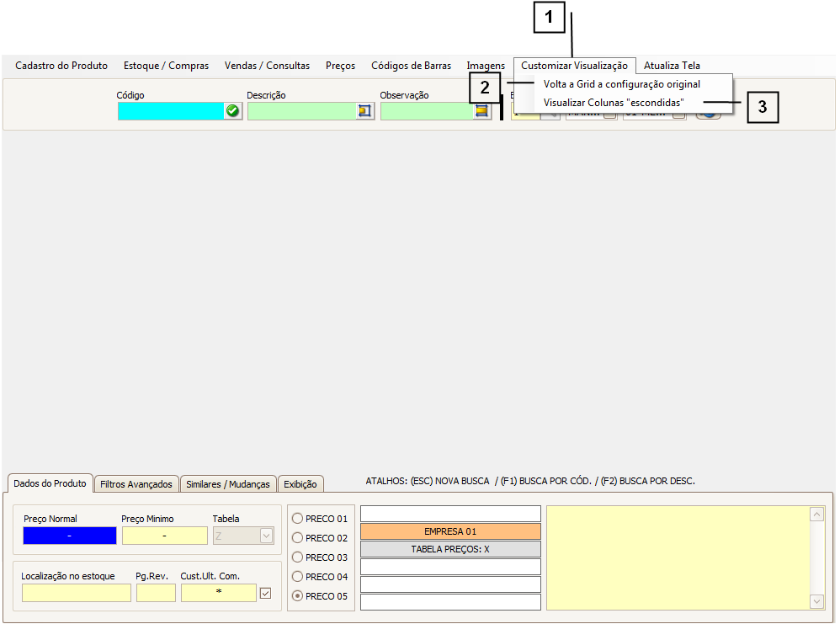840x624 pixels.
Task: Select the PRECO 03 radio button
Action: [x=297, y=557]
